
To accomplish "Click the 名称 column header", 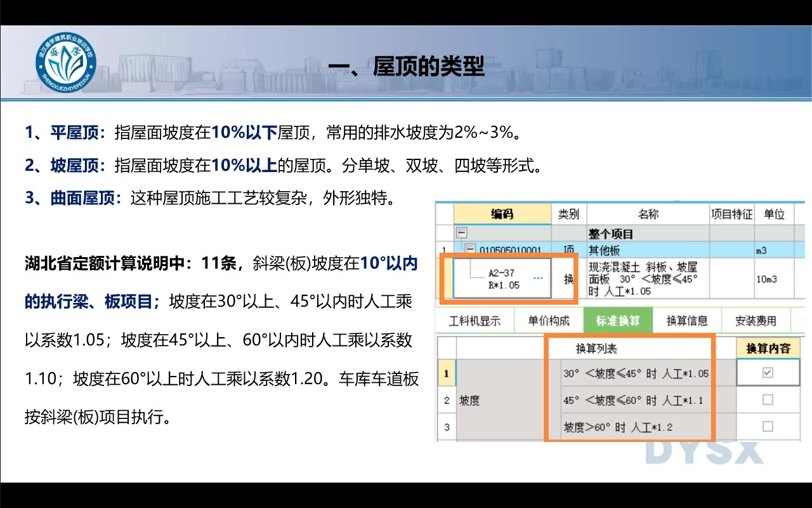I will click(x=648, y=214).
